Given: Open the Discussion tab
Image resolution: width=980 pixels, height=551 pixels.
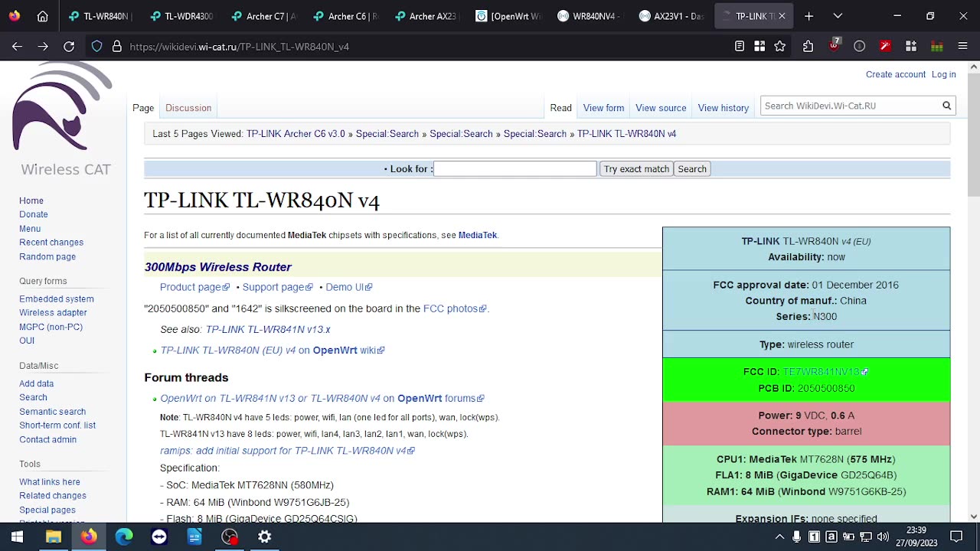Looking at the screenshot, I should (x=188, y=108).
